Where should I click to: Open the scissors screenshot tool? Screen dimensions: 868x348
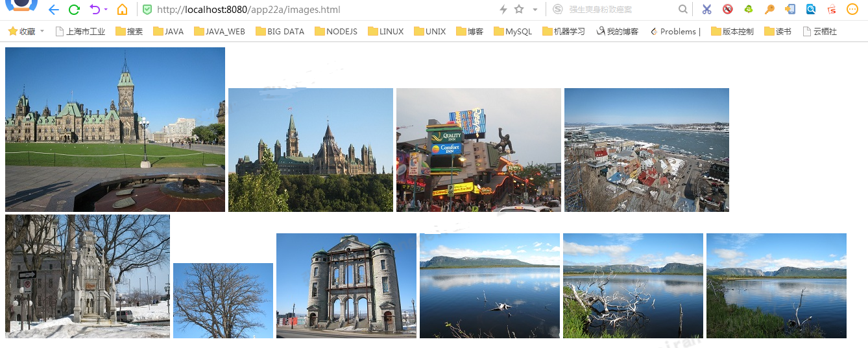point(706,9)
